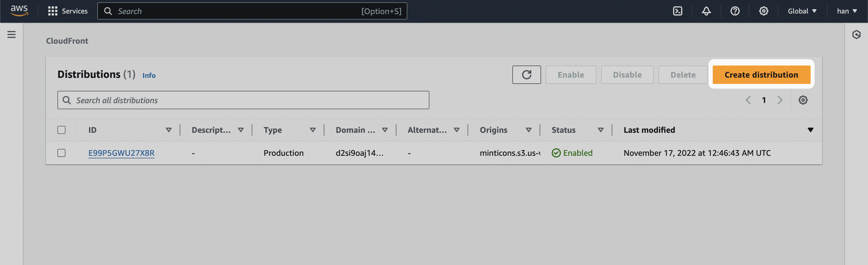This screenshot has height=265, width=868.
Task: Open the Global region selector
Action: coord(802,11)
